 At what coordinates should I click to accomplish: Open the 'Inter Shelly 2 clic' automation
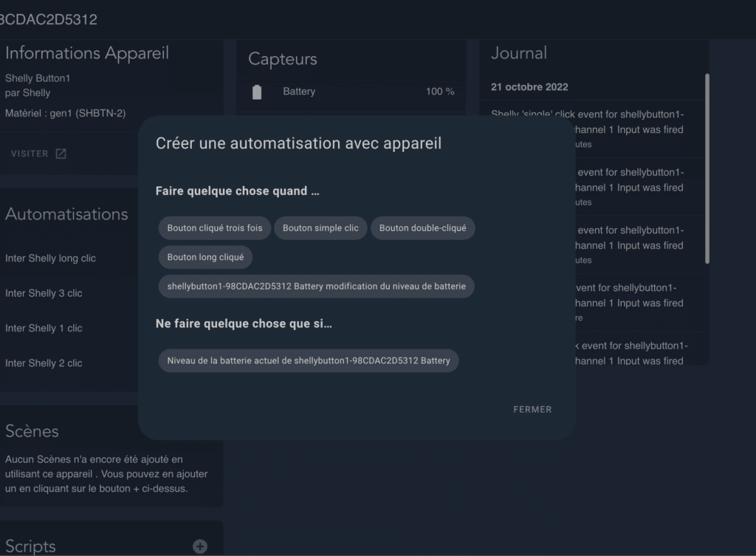coord(44,363)
